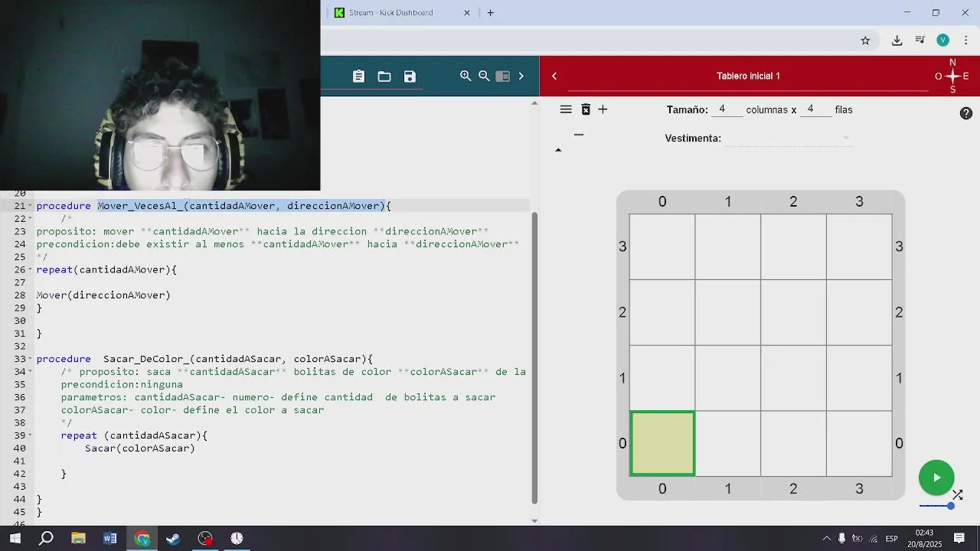Zoom out of the code editor
The height and width of the screenshot is (551, 980).
pyautogui.click(x=484, y=76)
